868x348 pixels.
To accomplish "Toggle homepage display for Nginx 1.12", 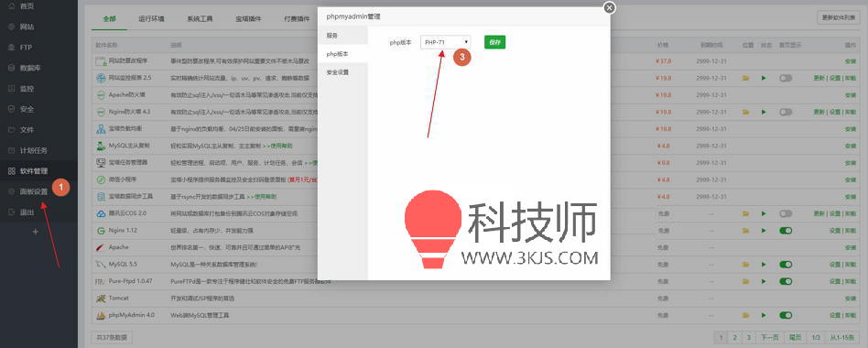I will click(x=786, y=231).
